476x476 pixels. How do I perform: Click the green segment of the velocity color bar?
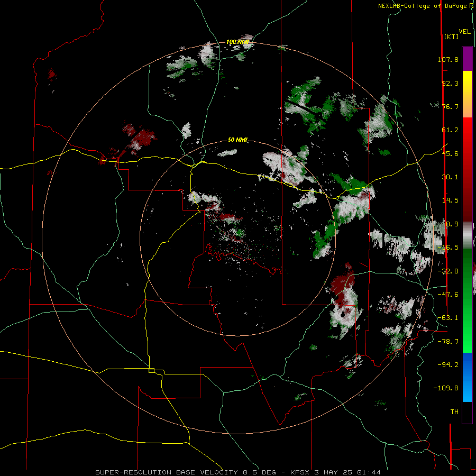click(x=467, y=300)
